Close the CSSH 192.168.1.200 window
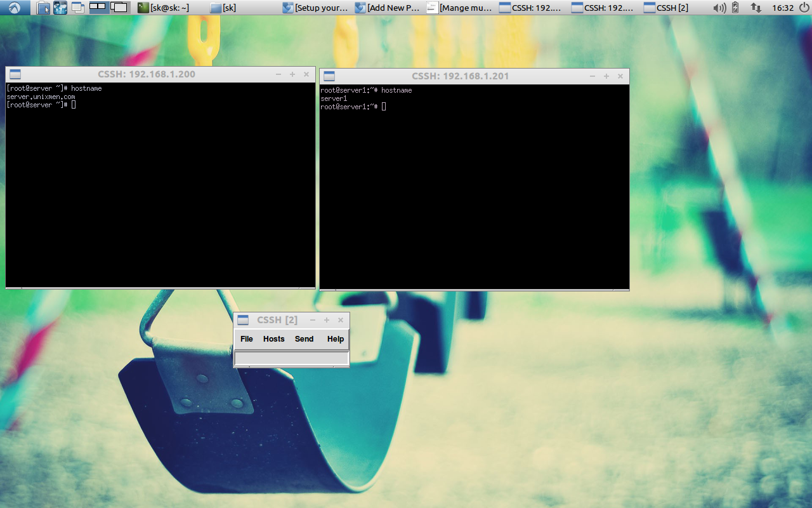 (306, 74)
